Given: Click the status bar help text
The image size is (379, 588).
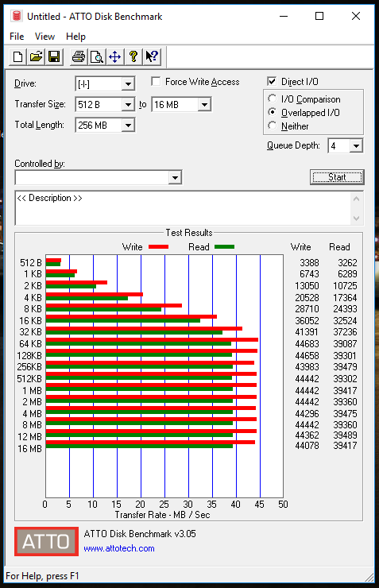Looking at the screenshot, I should pyautogui.click(x=42, y=576).
